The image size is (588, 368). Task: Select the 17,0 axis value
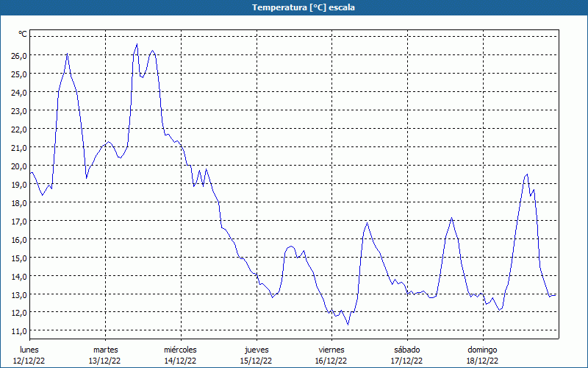18,222
